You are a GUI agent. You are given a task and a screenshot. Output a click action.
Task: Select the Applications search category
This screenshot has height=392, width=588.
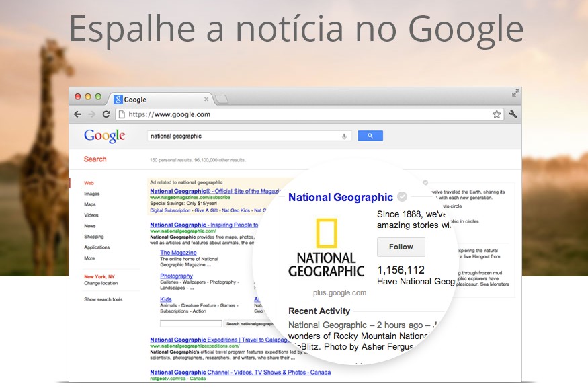coord(97,247)
